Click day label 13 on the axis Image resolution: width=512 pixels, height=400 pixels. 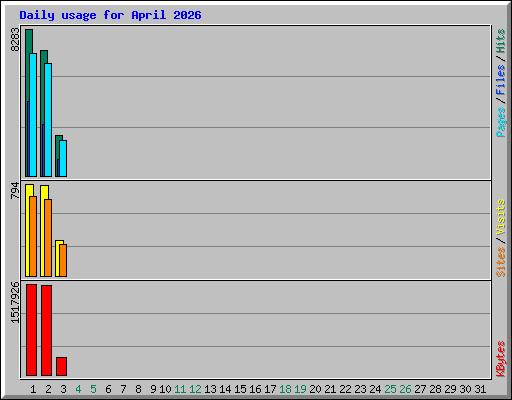[x=210, y=389]
